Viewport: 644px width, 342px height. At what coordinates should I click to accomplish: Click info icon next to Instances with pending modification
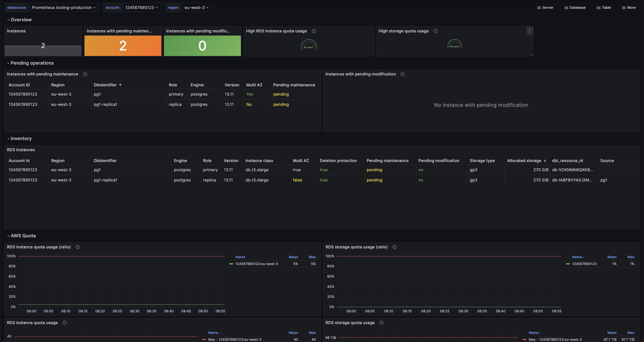click(x=402, y=74)
